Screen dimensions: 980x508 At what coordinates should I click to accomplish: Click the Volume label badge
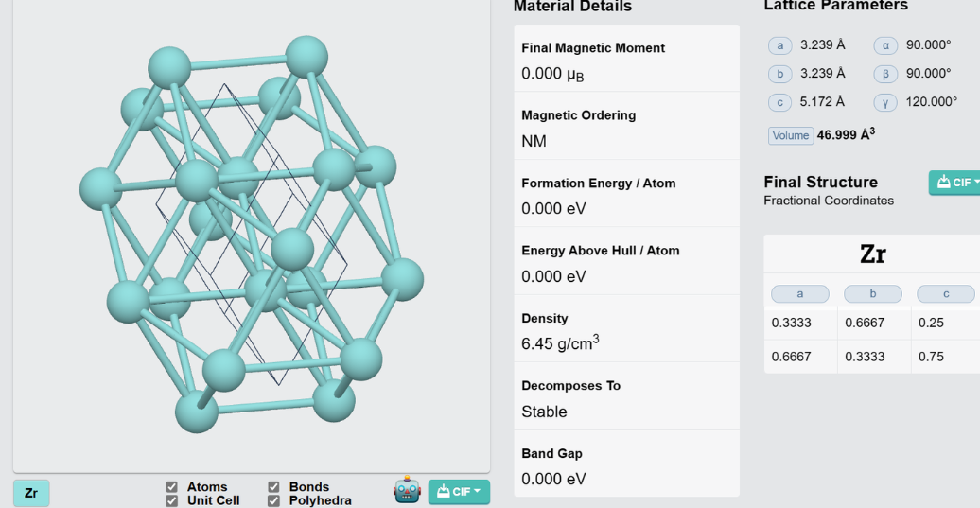[x=791, y=135]
